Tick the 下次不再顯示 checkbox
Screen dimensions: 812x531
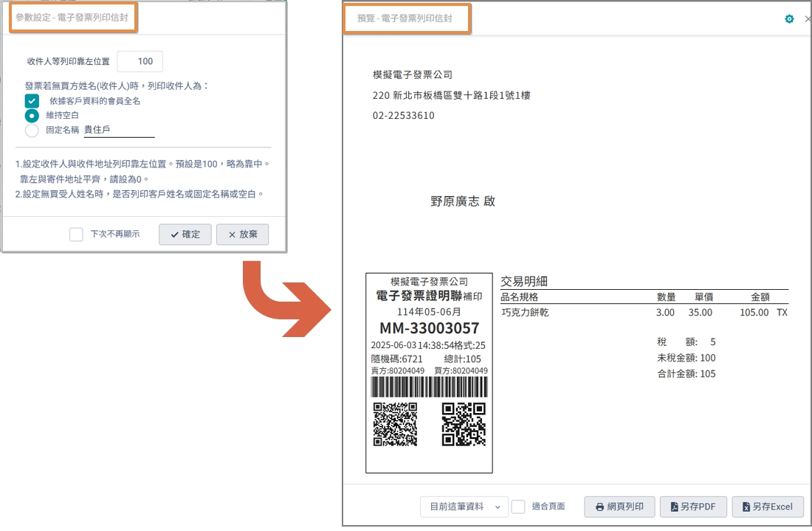(x=76, y=235)
